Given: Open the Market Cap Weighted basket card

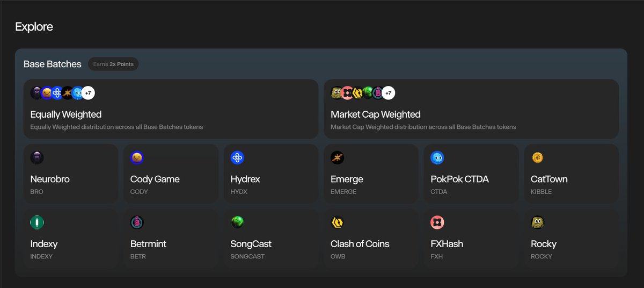Looking at the screenshot, I should (471, 109).
